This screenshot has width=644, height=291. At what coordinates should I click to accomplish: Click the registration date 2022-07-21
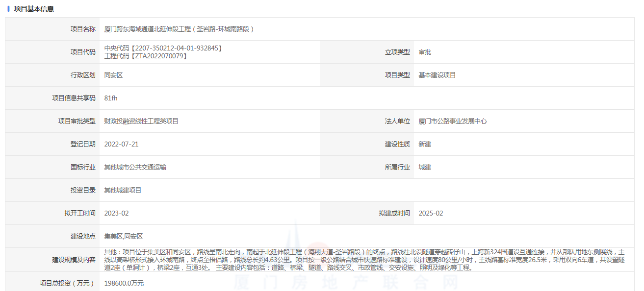coord(121,144)
